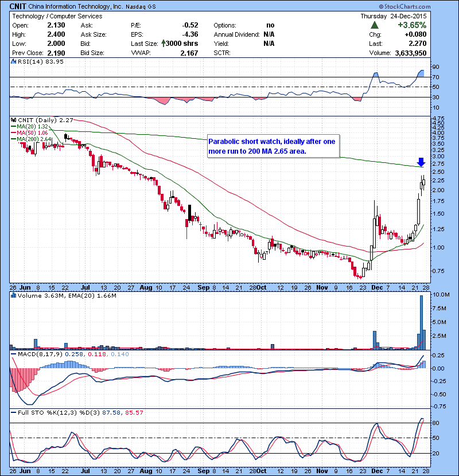The image size is (459, 476).
Task: Click the 1.75 price axis label
Action: click(438, 201)
